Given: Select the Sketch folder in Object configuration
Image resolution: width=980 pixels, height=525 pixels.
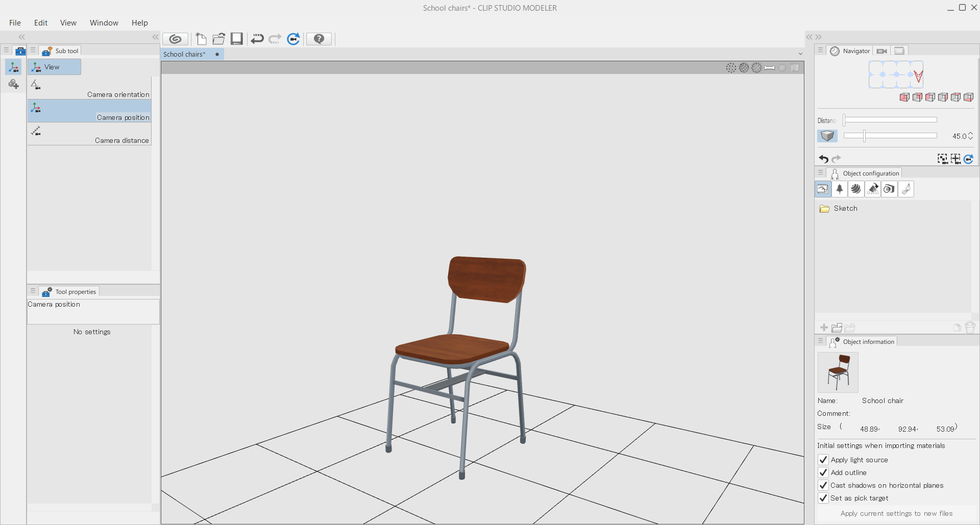Looking at the screenshot, I should (x=845, y=208).
